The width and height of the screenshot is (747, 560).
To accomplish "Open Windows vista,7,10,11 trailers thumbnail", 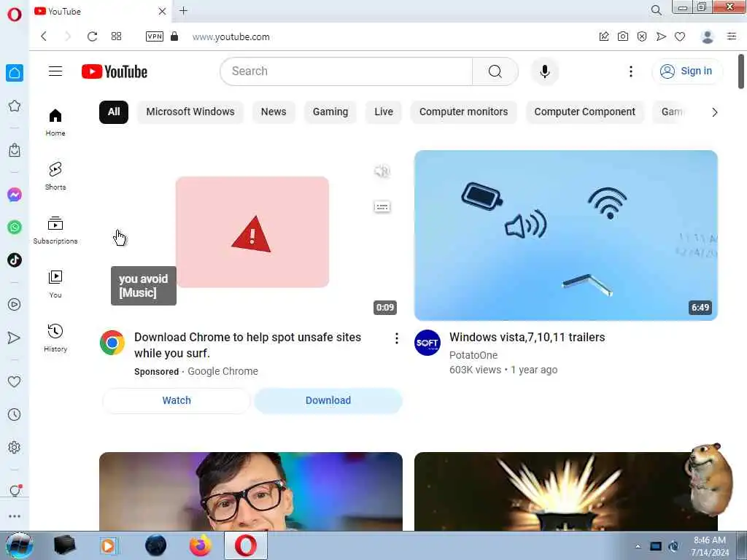I will pyautogui.click(x=565, y=236).
